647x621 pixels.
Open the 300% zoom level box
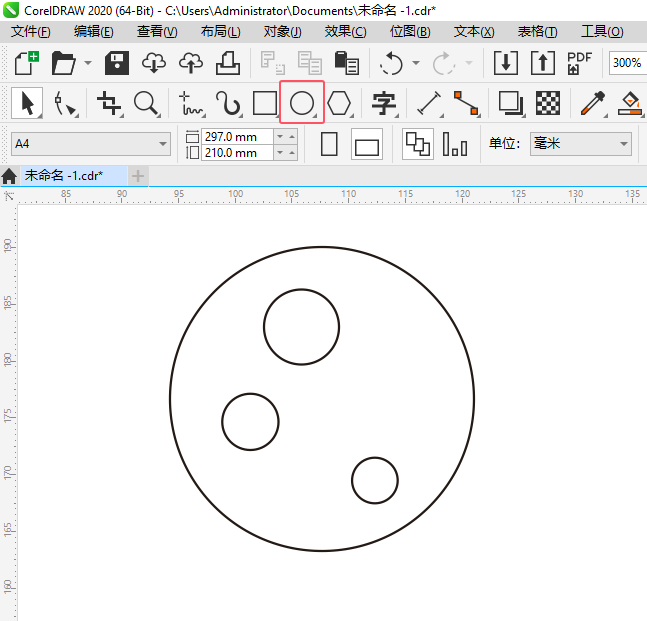[x=628, y=63]
